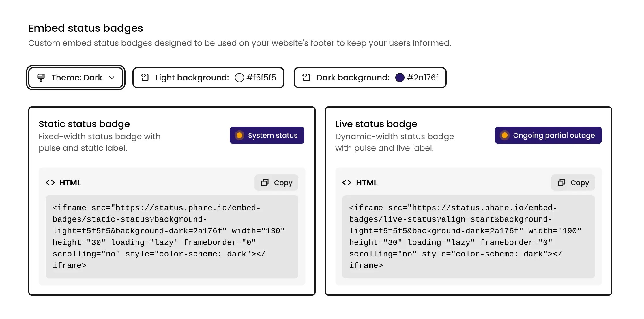
Task: Click the copy icon in the static badge card
Action: tap(265, 183)
